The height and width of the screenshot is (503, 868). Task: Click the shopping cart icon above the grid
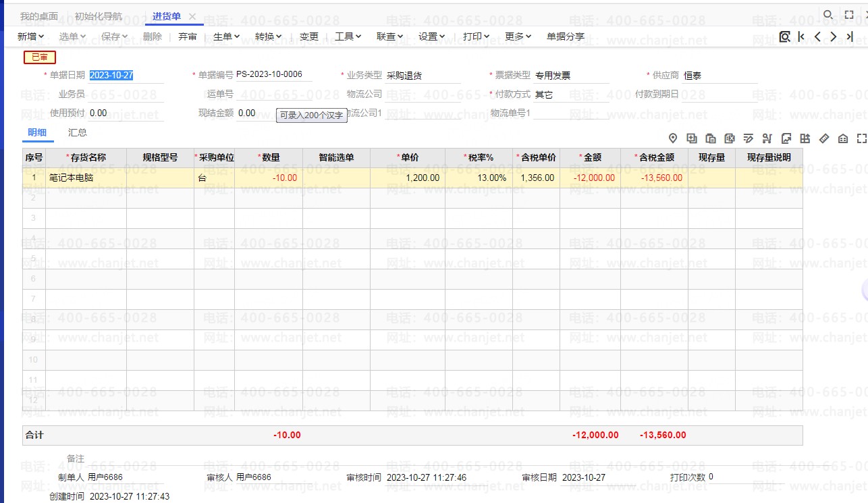click(x=767, y=138)
